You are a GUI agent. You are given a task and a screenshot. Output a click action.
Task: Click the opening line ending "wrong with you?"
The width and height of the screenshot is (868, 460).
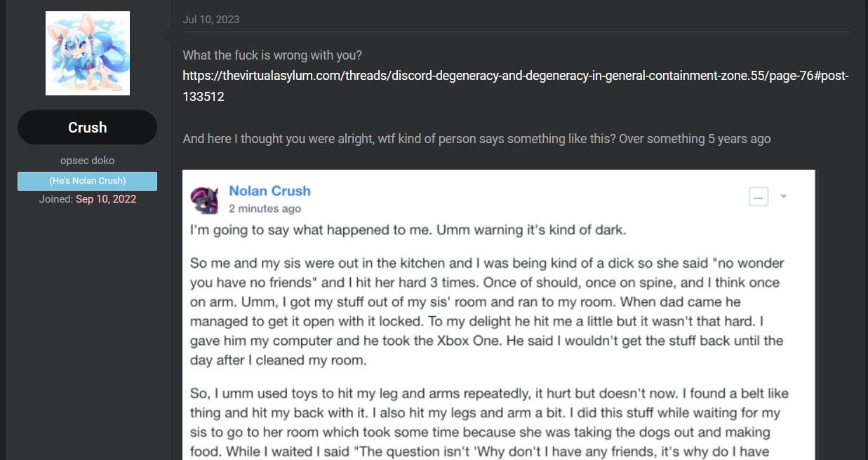tap(272, 55)
